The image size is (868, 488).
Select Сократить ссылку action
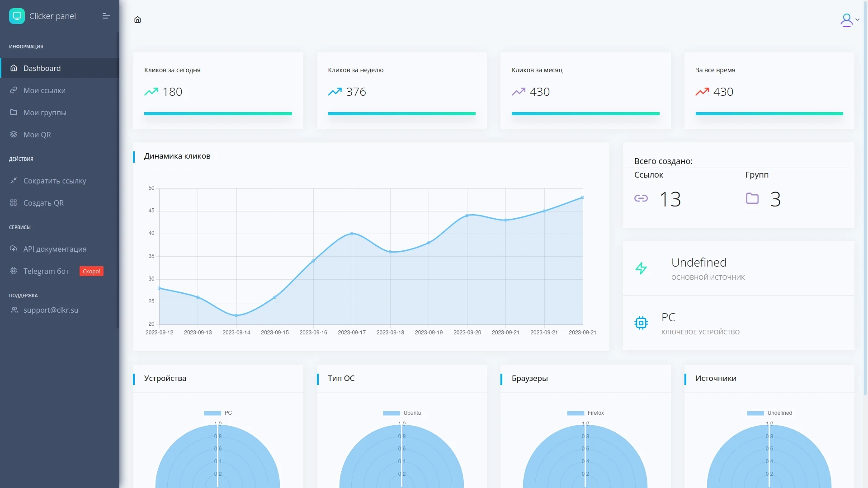click(x=60, y=180)
